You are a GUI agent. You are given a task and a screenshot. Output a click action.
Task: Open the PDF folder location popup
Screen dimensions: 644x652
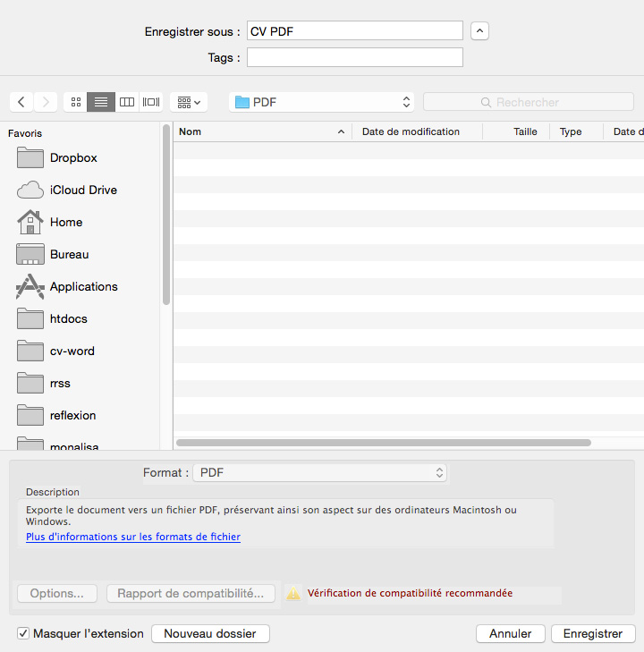(321, 102)
